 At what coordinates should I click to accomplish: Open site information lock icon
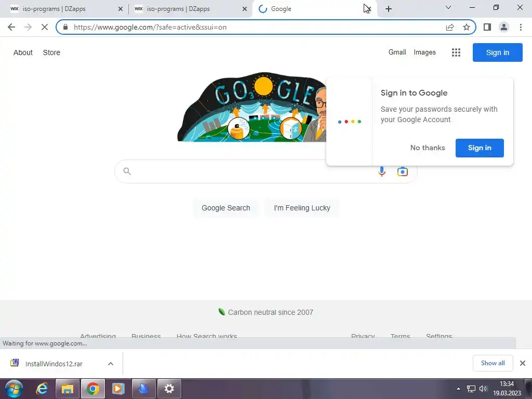click(x=65, y=27)
